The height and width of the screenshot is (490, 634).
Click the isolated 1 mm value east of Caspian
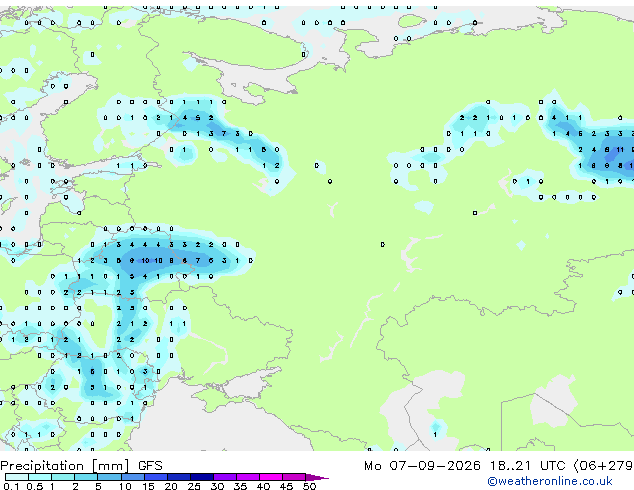[x=435, y=435]
